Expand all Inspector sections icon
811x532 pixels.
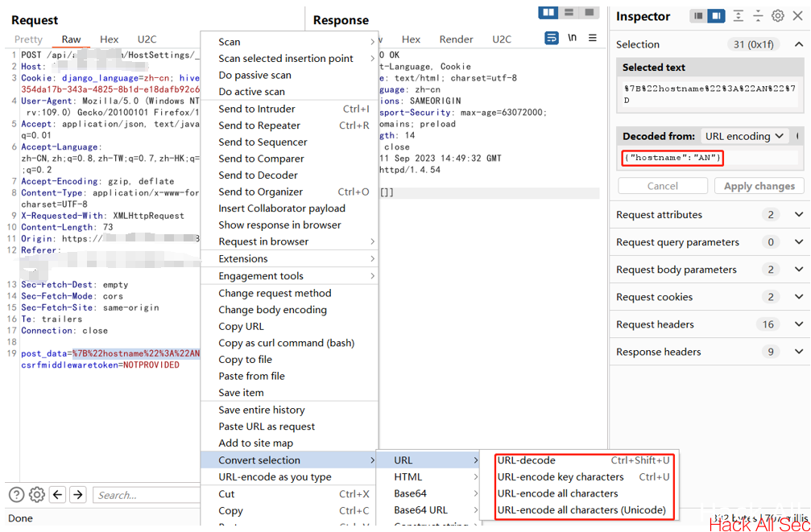pos(739,16)
